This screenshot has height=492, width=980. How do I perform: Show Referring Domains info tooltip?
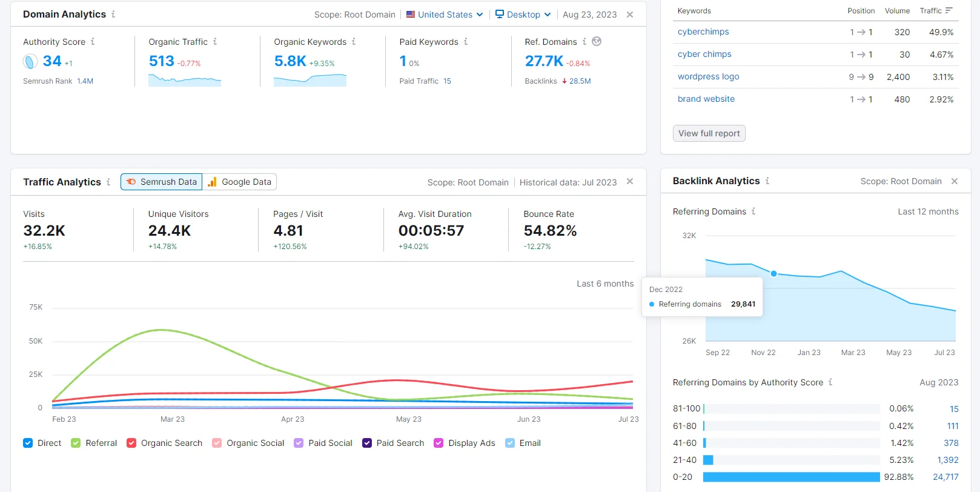(x=753, y=211)
